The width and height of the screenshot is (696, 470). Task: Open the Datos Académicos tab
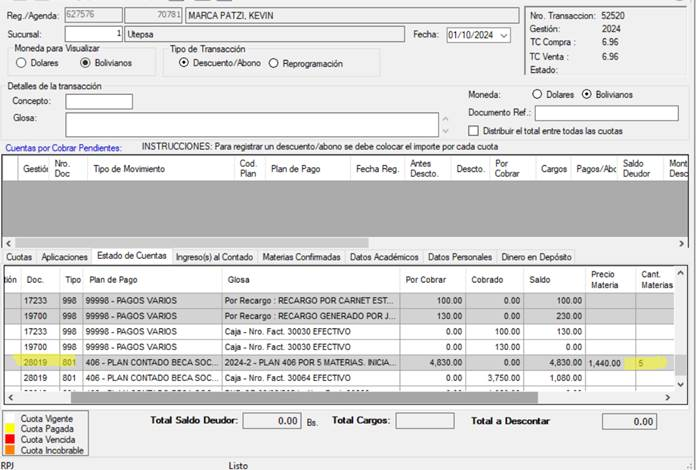click(384, 257)
